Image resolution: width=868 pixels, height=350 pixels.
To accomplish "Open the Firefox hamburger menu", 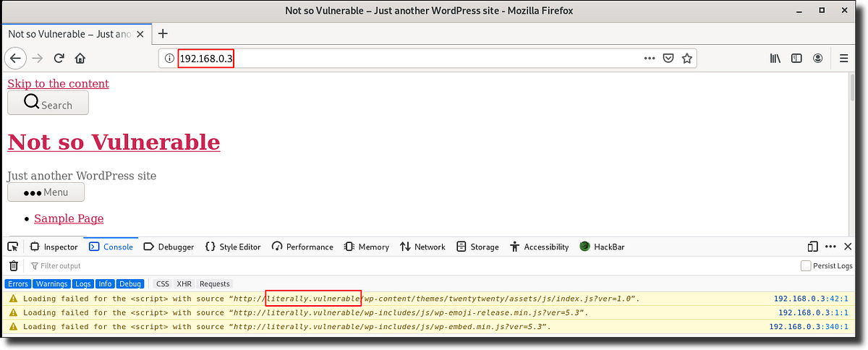I will click(x=843, y=59).
